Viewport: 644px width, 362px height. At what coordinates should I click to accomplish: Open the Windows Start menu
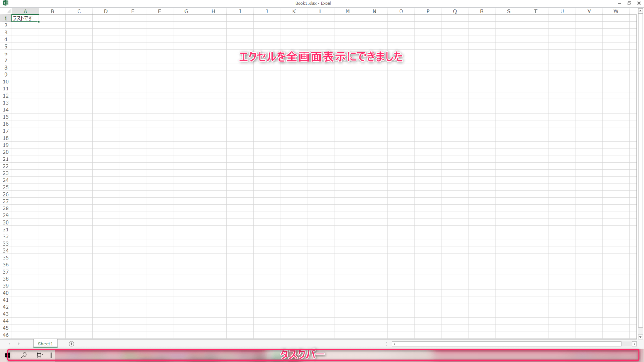[8, 355]
